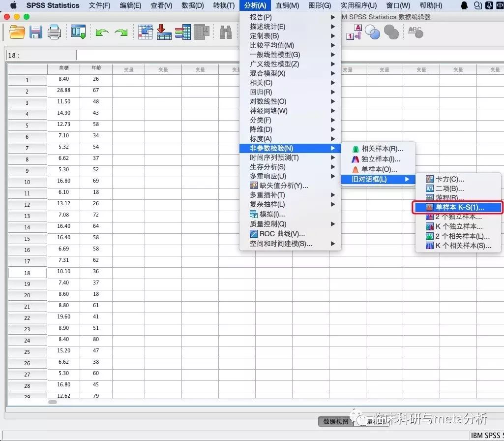The width and height of the screenshot is (504, 441).
Task: Click the Find binoculars icon
Action: click(x=226, y=32)
